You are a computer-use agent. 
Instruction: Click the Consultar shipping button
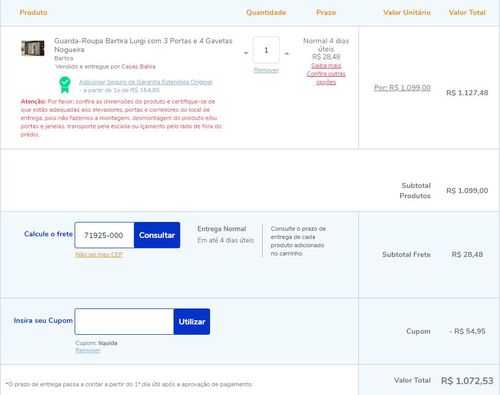(157, 235)
